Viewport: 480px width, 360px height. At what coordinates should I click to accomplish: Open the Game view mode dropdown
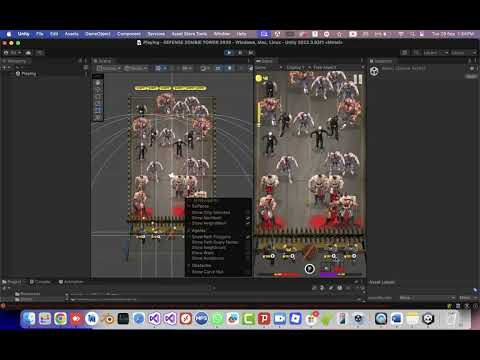click(x=269, y=68)
